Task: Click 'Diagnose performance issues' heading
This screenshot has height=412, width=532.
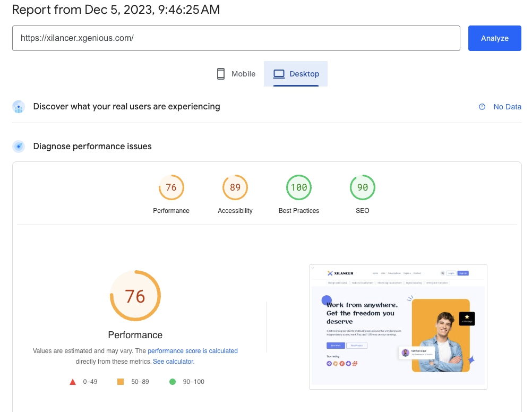Action: click(x=92, y=146)
